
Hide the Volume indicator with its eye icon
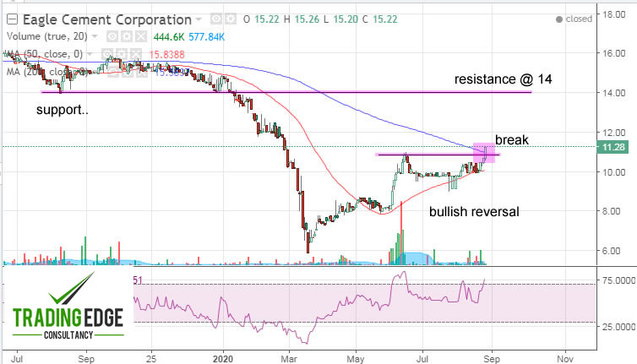tap(112, 37)
